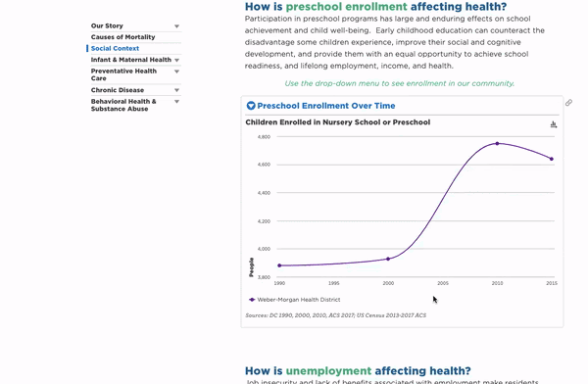The image size is (588, 384).
Task: Open Causes of Mortality in the sidebar
Action: (x=123, y=37)
